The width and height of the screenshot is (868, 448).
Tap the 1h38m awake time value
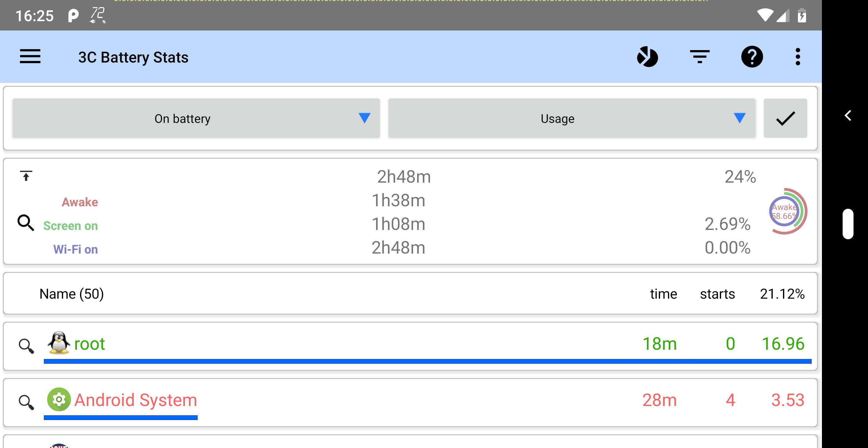[398, 200]
